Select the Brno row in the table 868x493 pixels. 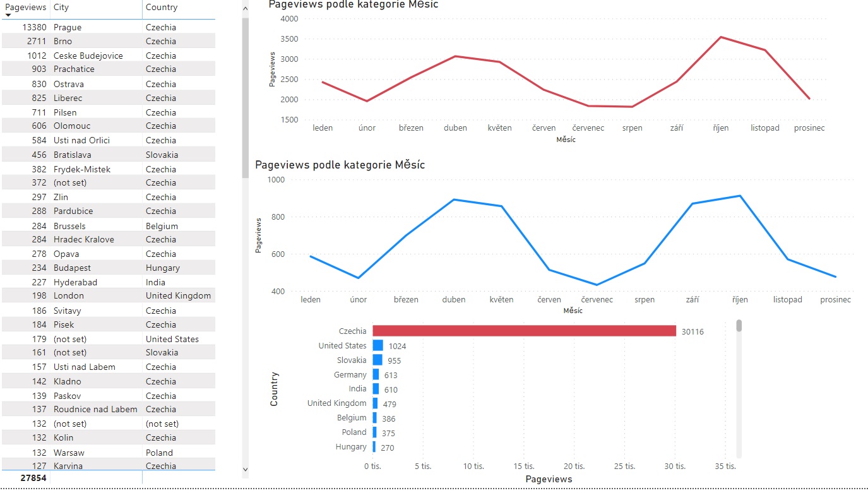[x=62, y=41]
